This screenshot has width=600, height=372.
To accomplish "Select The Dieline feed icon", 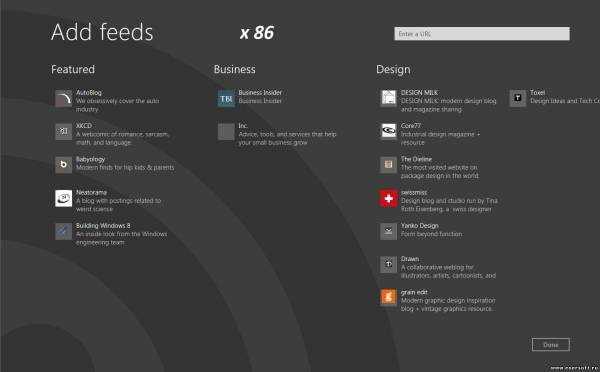I will click(x=388, y=165).
